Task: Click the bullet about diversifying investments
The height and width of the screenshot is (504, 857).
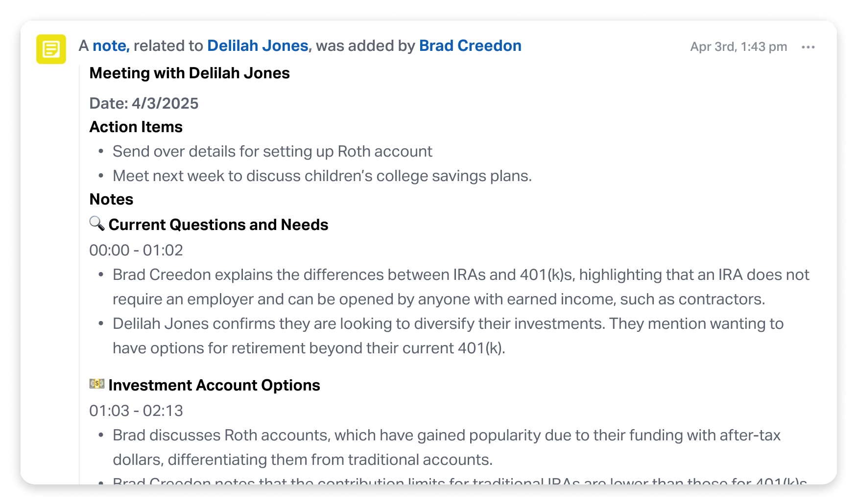Action: click(448, 336)
